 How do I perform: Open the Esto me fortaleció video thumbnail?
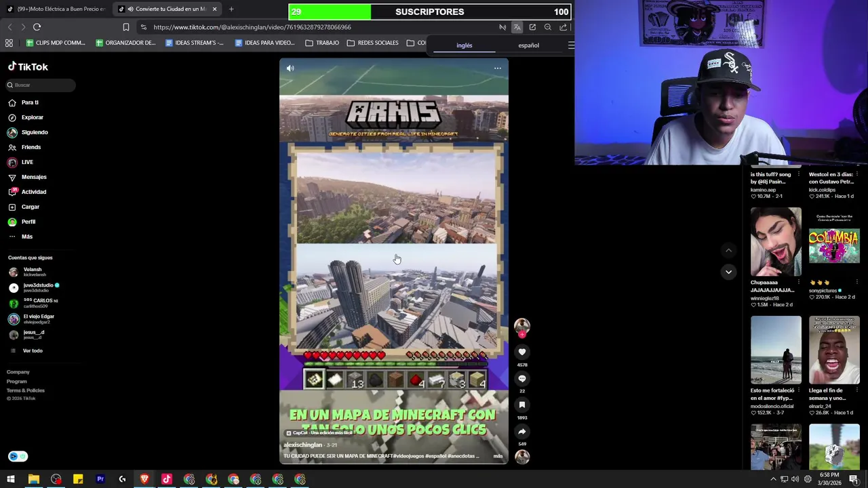(776, 350)
